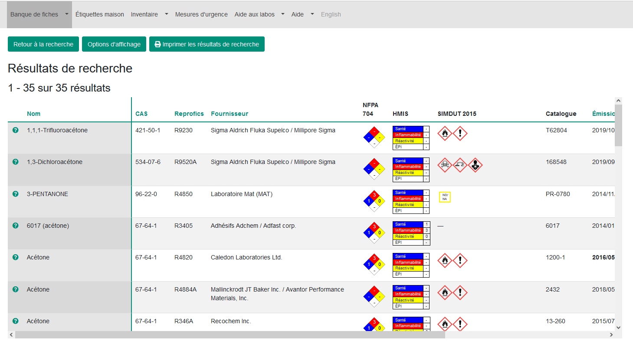Viewport: 633px width, 364px height.
Task: Click skull pictogram for 1,3-Dichloroacétone
Action: (445, 165)
